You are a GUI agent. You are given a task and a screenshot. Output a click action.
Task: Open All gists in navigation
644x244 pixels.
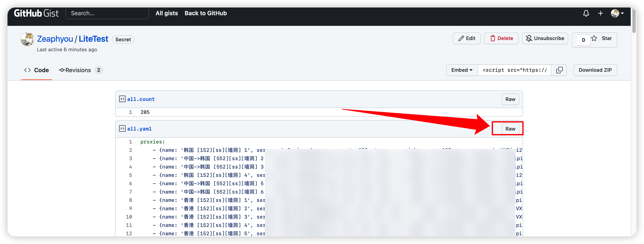coord(167,13)
